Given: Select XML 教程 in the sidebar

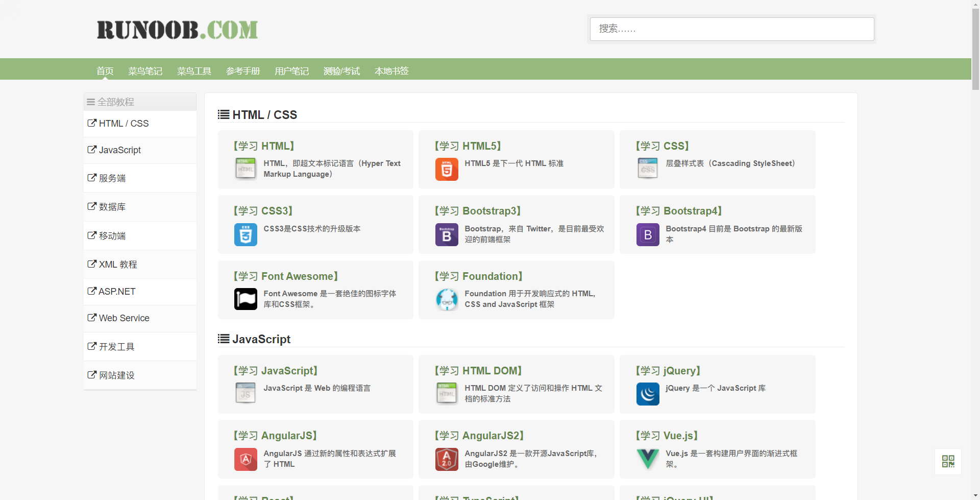Looking at the screenshot, I should click(140, 265).
